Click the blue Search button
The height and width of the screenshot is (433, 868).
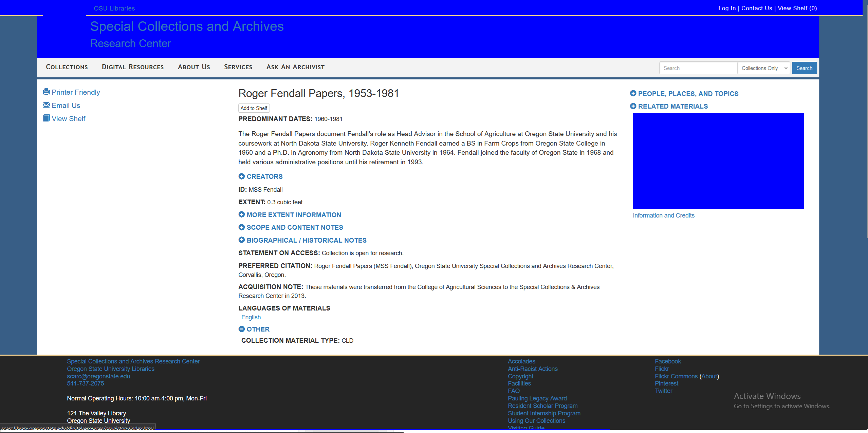[804, 68]
